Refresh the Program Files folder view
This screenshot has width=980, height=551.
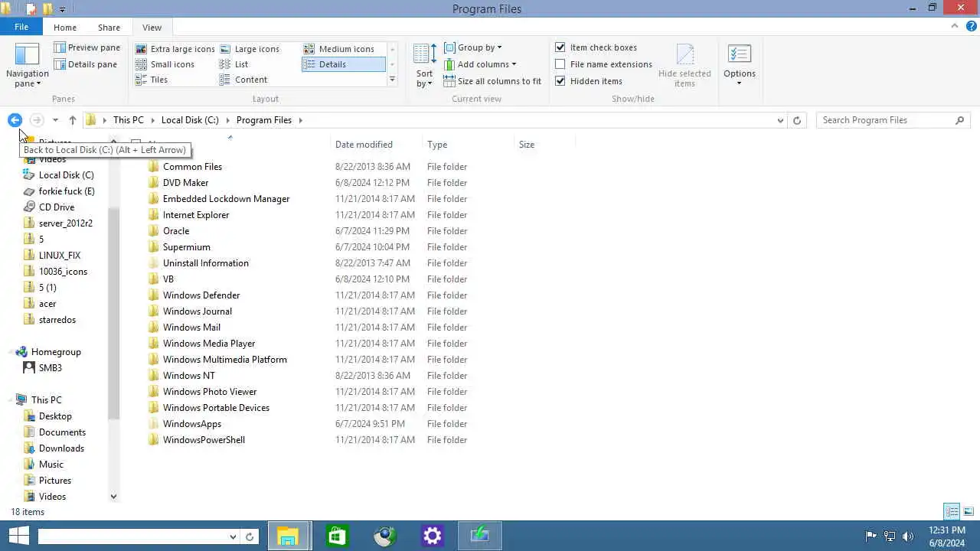coord(797,120)
